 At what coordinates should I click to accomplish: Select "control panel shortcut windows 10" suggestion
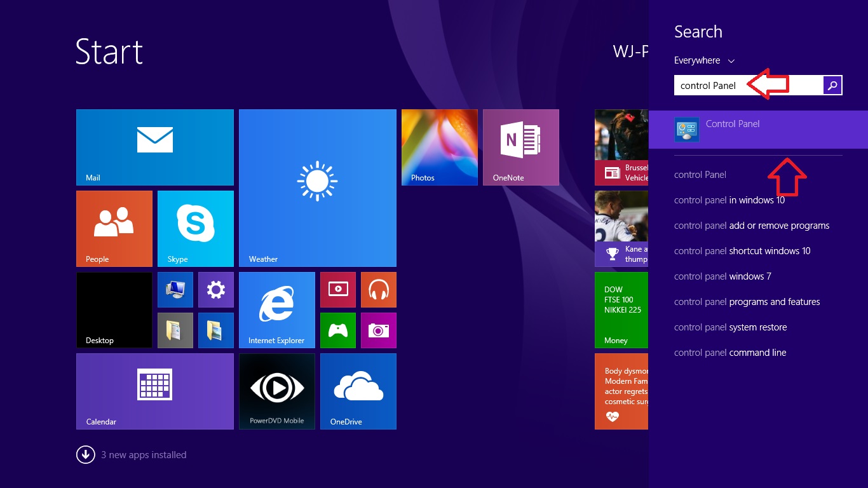[x=742, y=251]
